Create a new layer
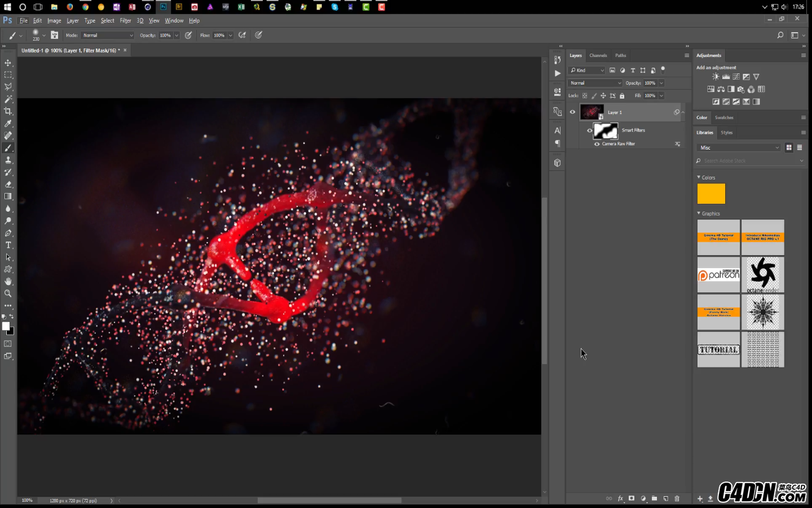This screenshot has width=812, height=508. (x=666, y=498)
